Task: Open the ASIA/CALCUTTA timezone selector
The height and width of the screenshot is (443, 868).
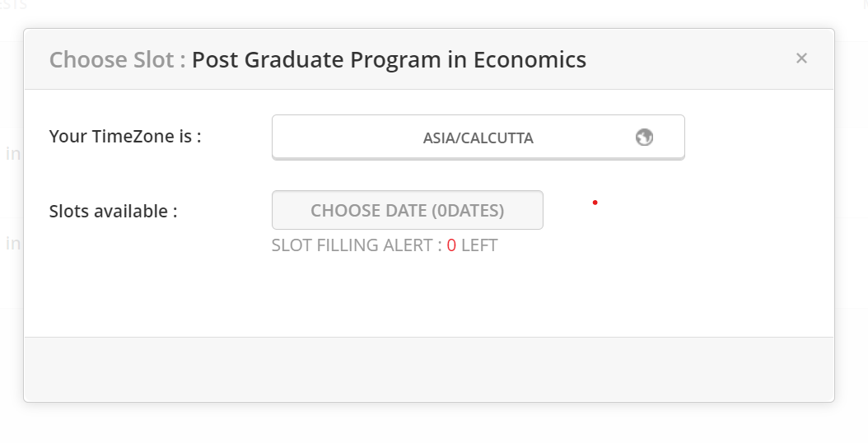Action: coord(478,138)
